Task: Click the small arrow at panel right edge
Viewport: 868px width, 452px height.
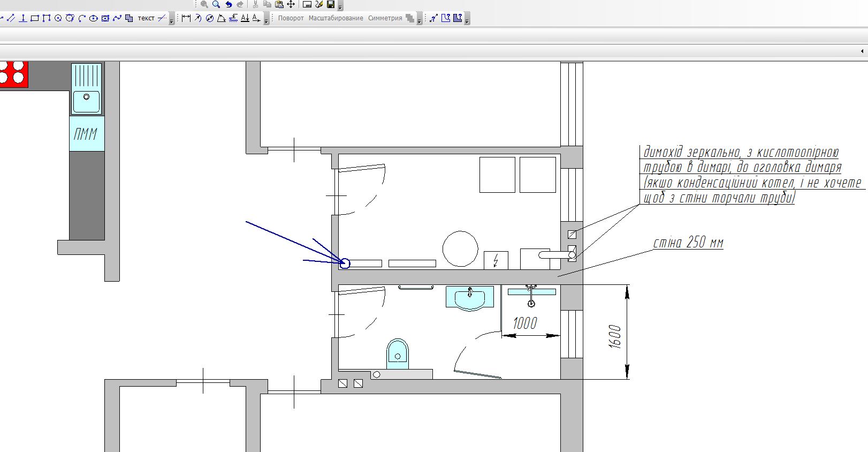Action: (862, 51)
